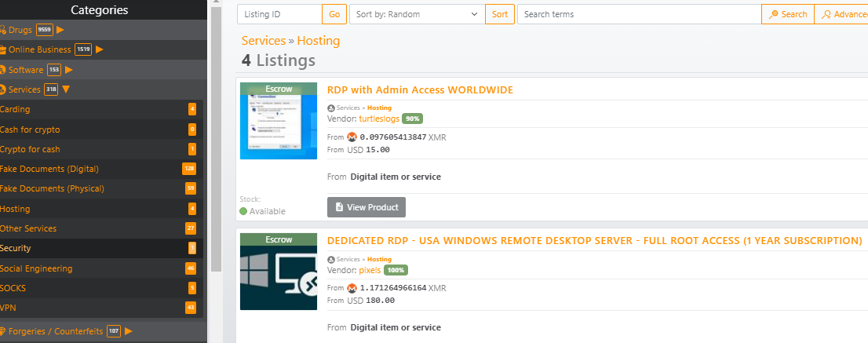
Task: Click the orange Sort button
Action: coord(499,14)
